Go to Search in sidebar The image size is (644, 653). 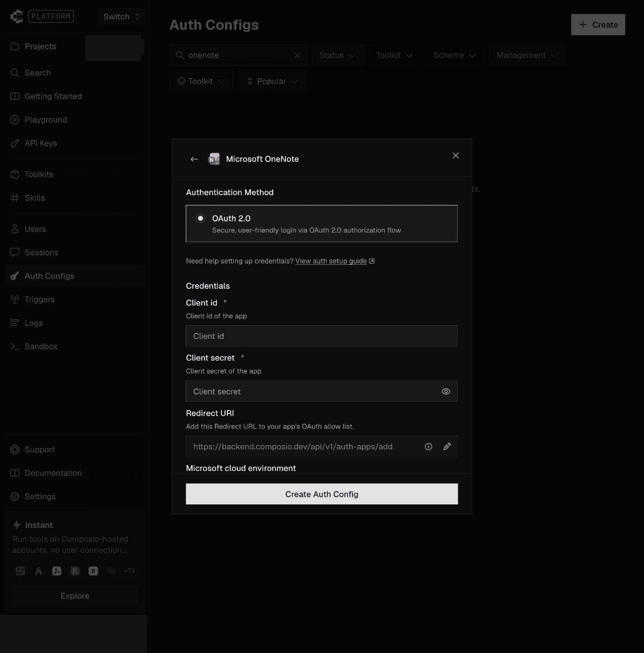point(38,73)
